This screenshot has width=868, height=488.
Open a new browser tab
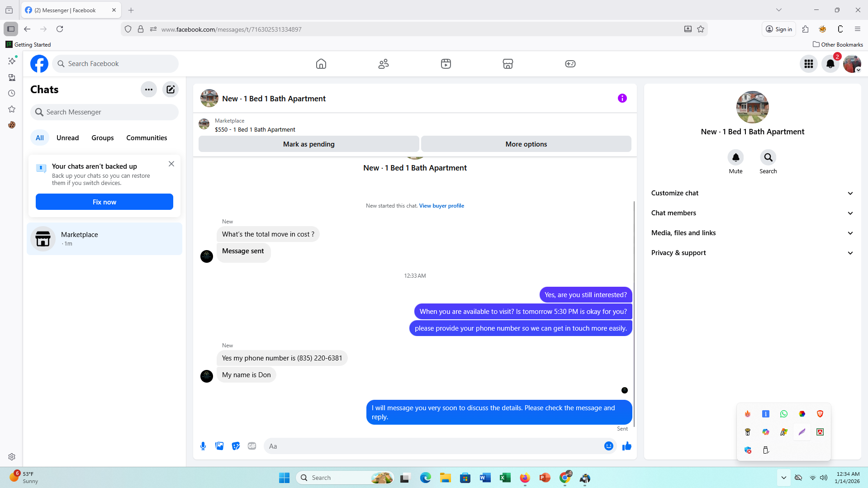(131, 10)
